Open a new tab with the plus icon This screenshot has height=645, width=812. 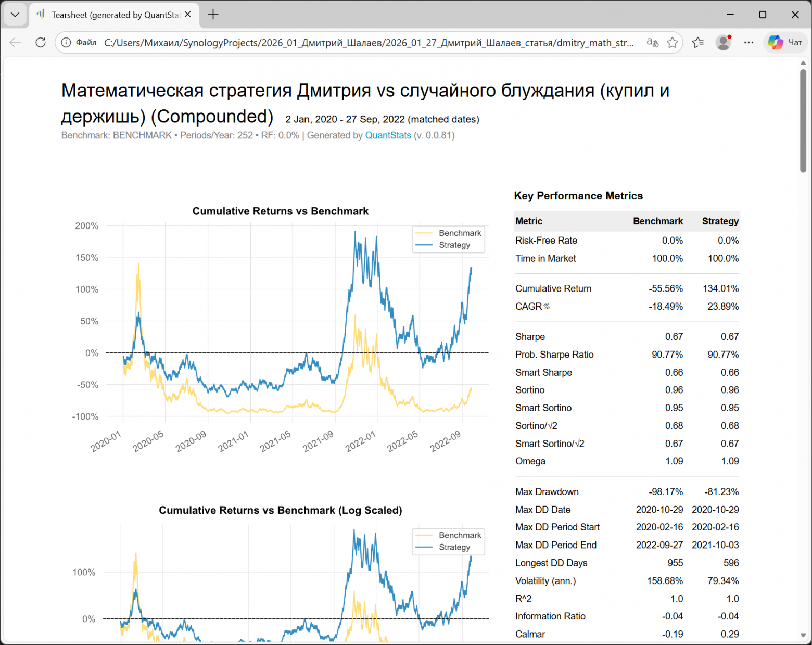[213, 15]
